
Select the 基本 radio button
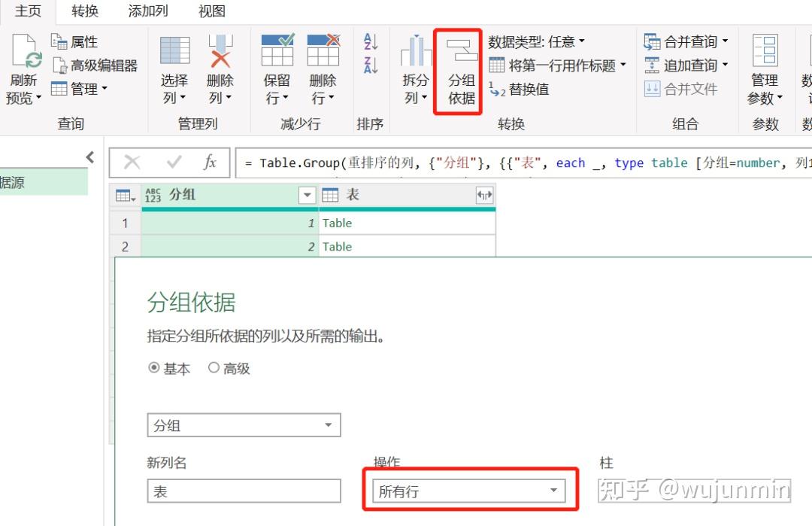tap(154, 368)
